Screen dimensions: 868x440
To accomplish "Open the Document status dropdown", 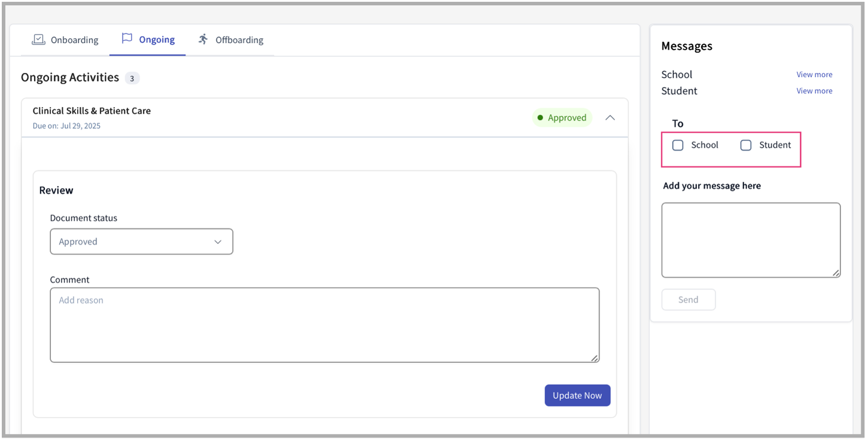I will tap(141, 241).
